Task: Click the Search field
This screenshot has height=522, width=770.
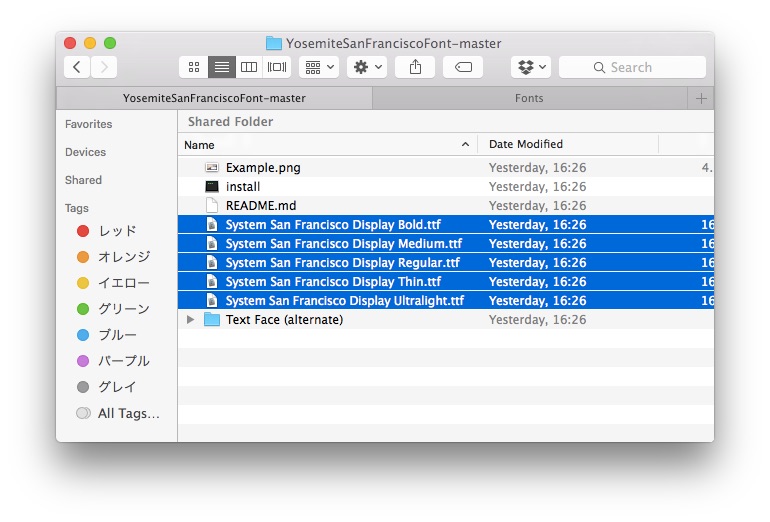Action: pos(632,67)
